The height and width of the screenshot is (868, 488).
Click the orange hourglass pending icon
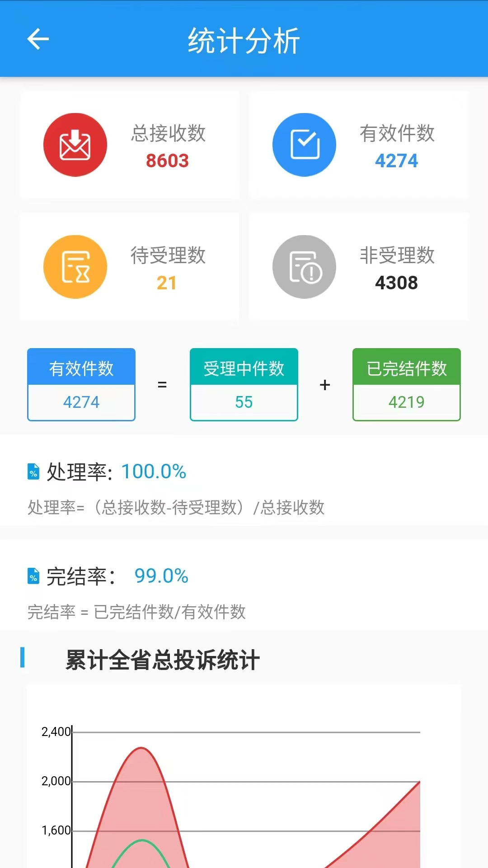point(75,267)
